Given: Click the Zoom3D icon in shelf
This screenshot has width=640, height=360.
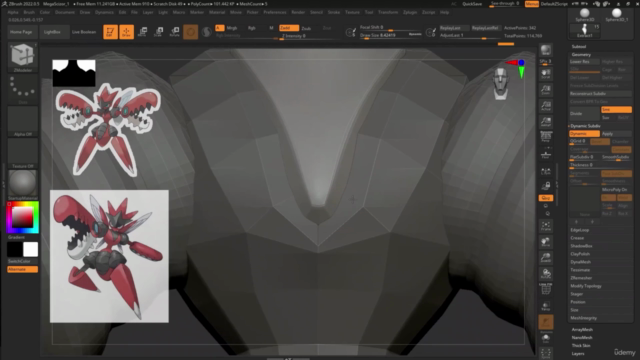Looking at the screenshot, I should (546, 258).
